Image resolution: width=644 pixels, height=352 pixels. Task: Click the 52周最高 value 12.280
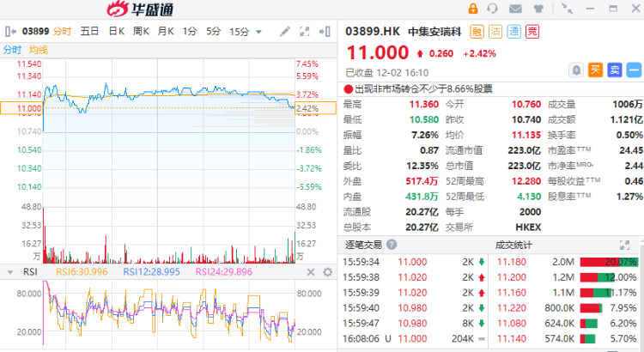[x=526, y=181]
